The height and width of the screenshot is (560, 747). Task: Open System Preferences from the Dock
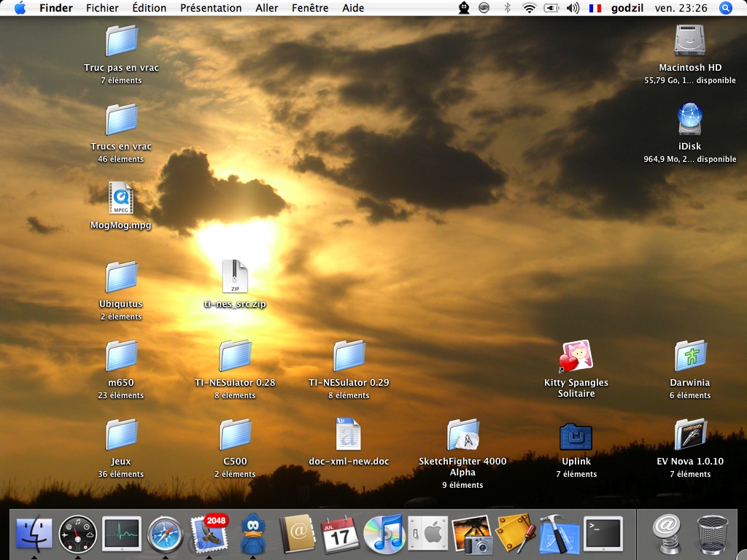(427, 534)
